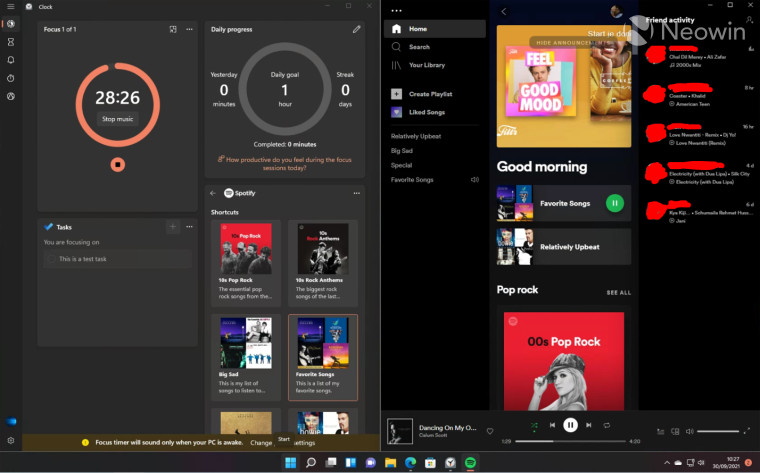Open Windows Search from the taskbar
This screenshot has width=760, height=473.
tap(311, 462)
